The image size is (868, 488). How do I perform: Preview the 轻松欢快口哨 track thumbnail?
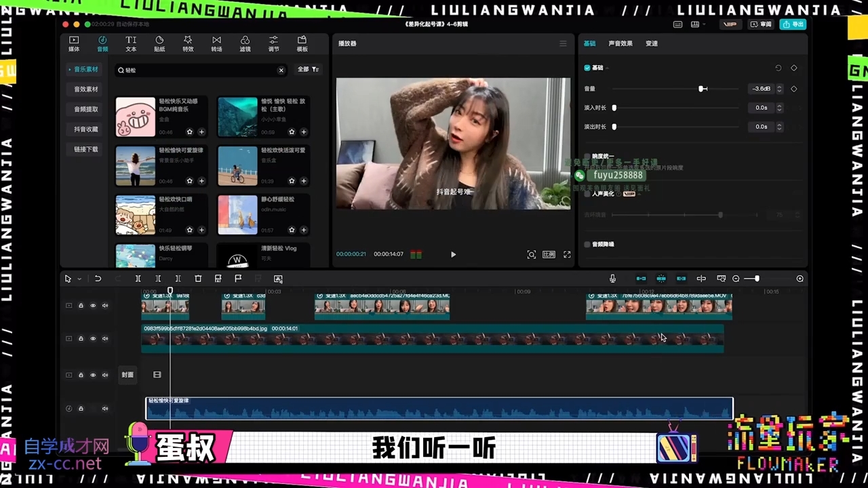point(136,215)
